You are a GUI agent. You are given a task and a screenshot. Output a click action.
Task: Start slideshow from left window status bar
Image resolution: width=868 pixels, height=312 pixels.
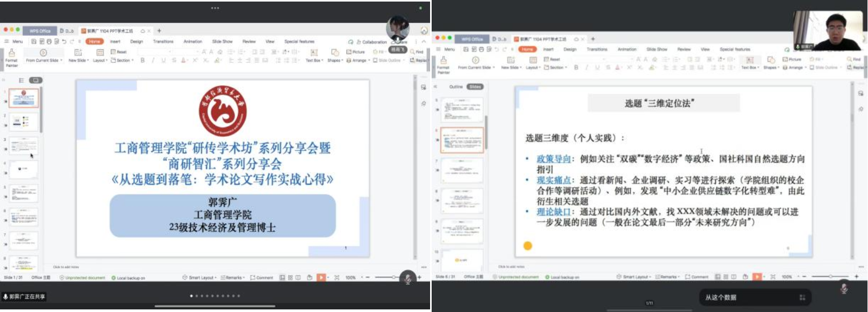click(x=321, y=278)
